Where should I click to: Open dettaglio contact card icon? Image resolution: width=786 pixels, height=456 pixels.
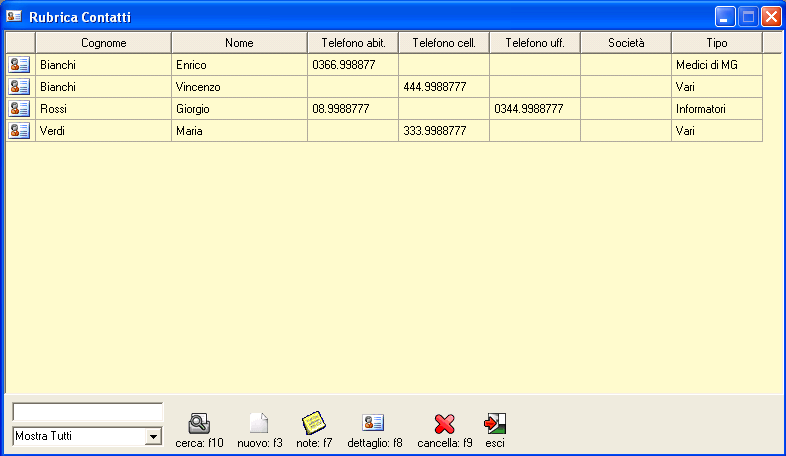click(374, 424)
